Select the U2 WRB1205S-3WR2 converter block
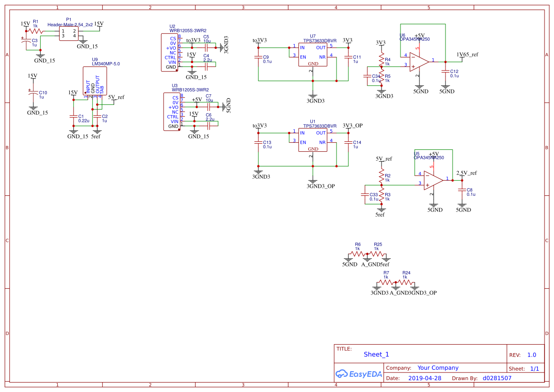The image size is (554, 392). click(x=170, y=53)
